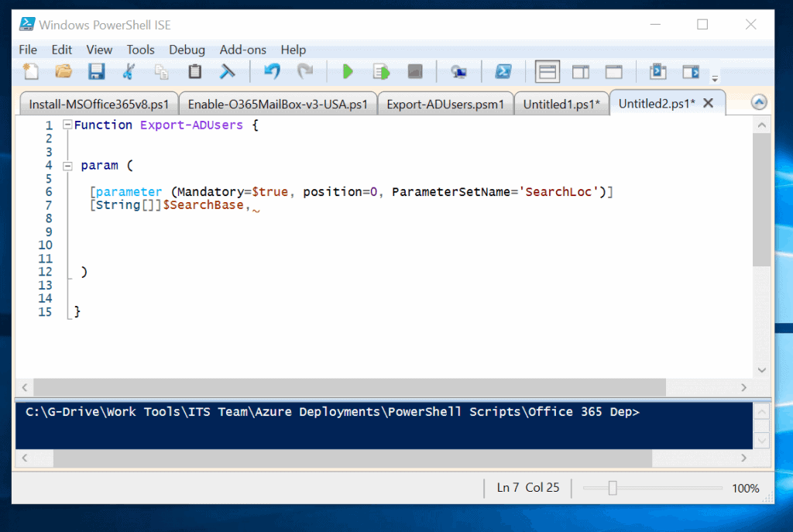This screenshot has height=532, width=793.
Task: Click script pane scroll up arrow
Action: coord(762,125)
